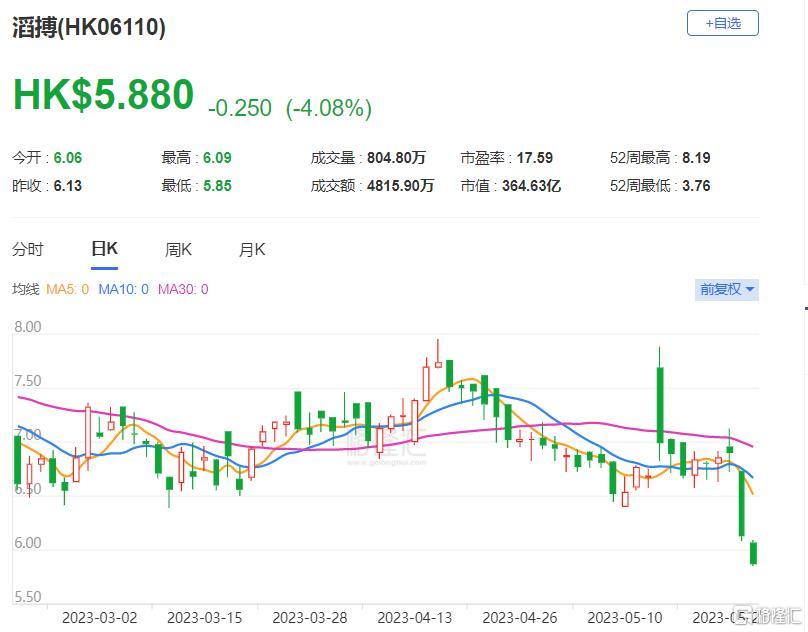The width and height of the screenshot is (808, 632).
Task: Click the 2023-05-10 date axis label
Action: (x=625, y=618)
